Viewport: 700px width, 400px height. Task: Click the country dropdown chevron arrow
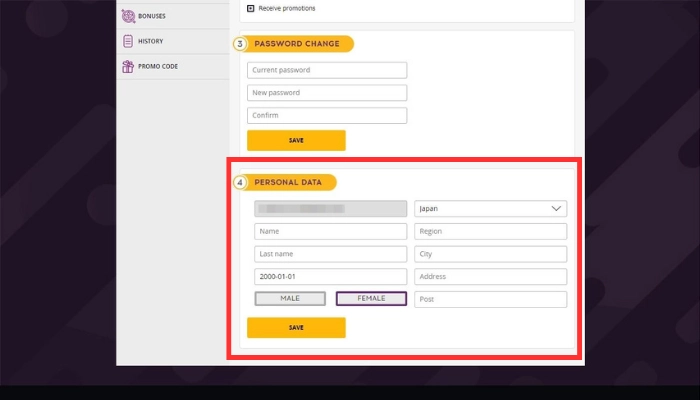(x=556, y=208)
